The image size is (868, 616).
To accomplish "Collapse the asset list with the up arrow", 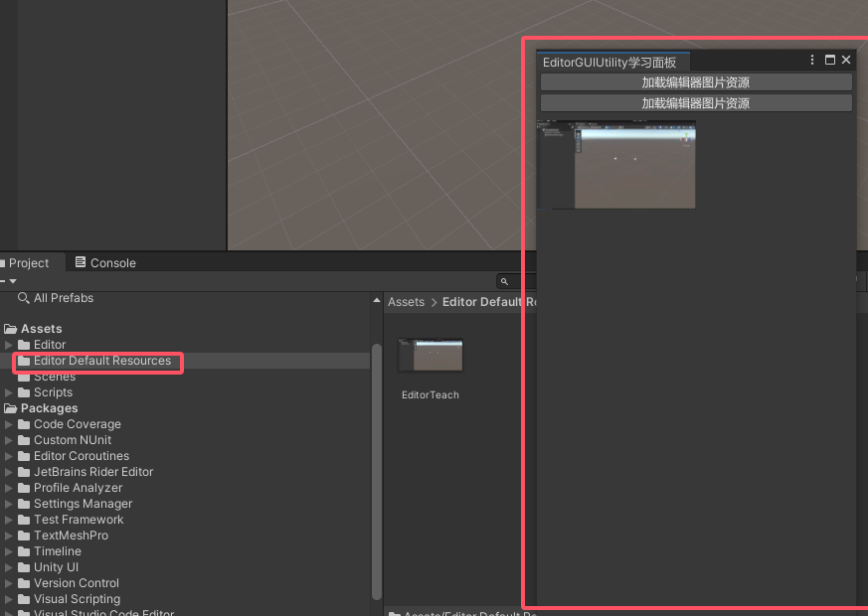I will coord(377,299).
